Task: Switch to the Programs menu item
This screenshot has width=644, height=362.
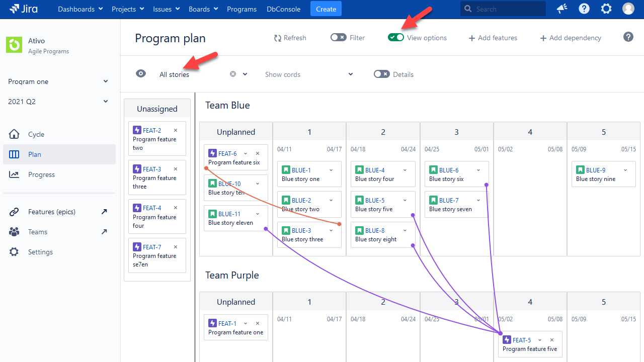Action: coord(242,9)
